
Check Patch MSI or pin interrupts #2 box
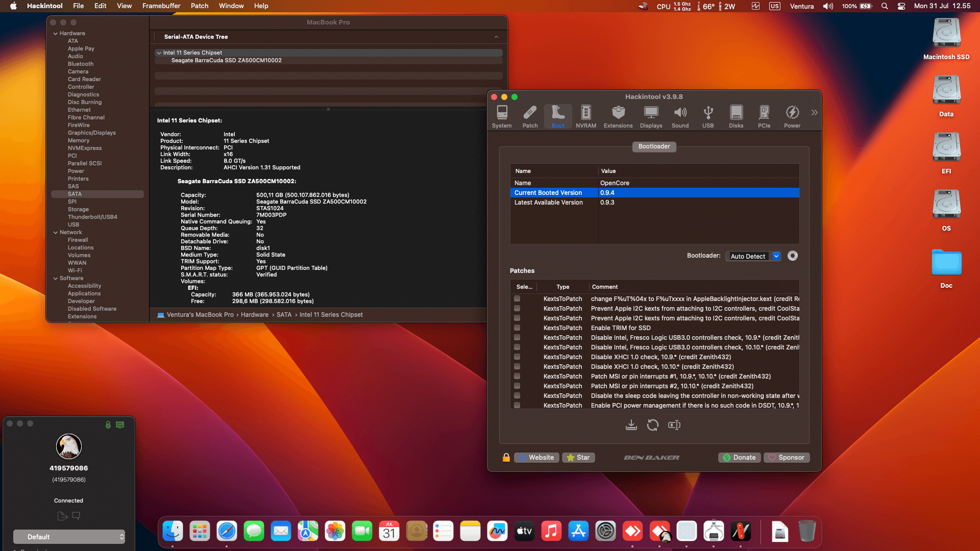[517, 386]
